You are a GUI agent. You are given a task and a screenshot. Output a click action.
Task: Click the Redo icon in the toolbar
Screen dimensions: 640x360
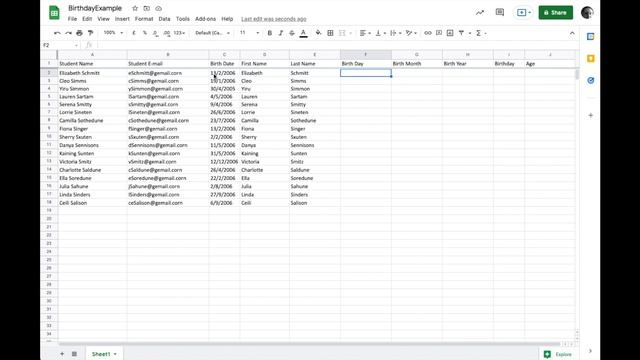click(68, 33)
